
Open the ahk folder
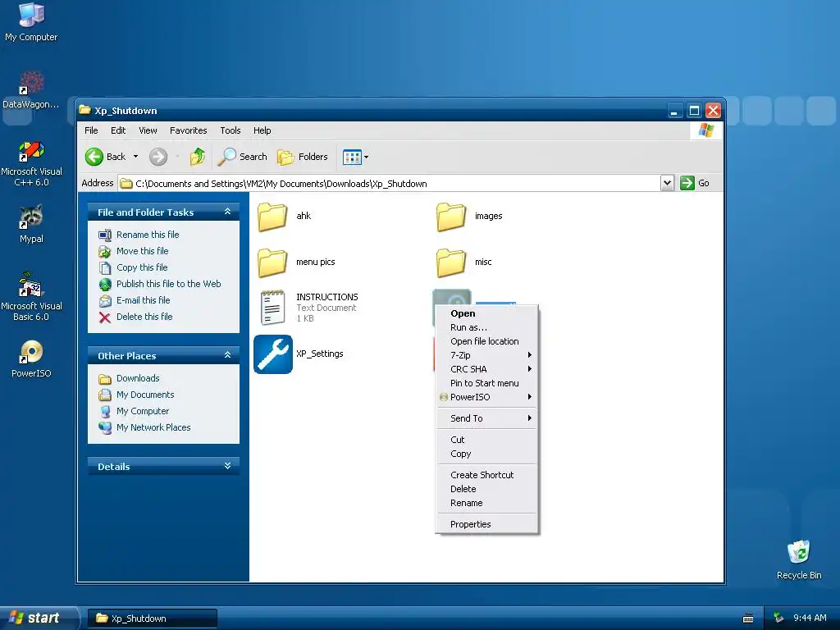[x=273, y=217]
